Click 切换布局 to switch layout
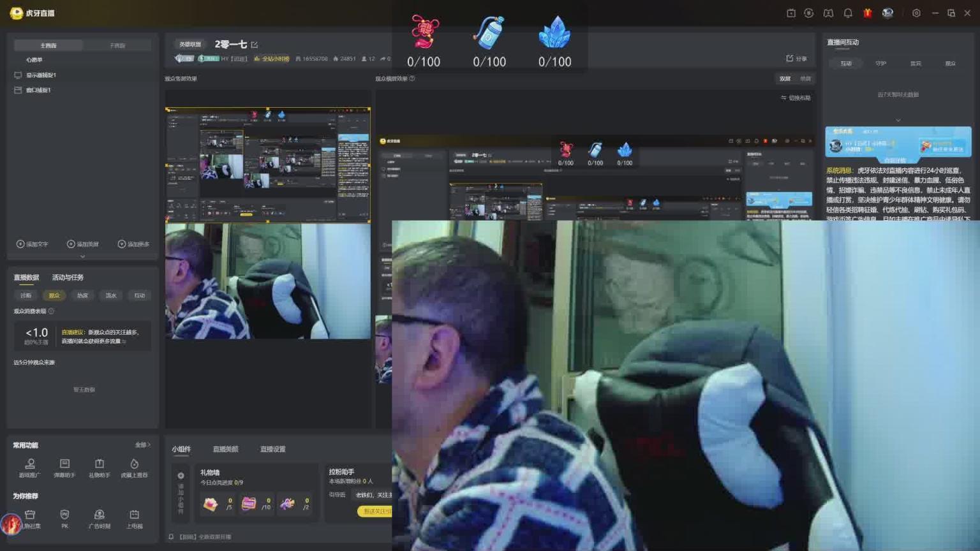Image resolution: width=980 pixels, height=551 pixels. point(796,98)
